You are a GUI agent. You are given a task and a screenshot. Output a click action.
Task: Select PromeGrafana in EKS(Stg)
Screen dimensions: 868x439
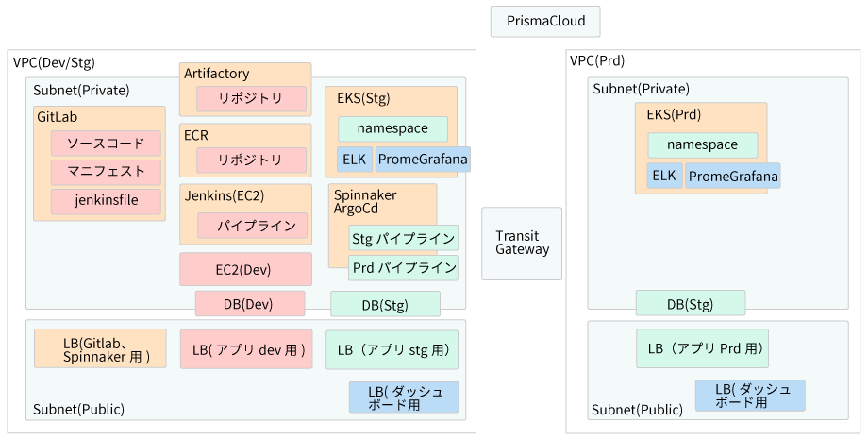tap(423, 160)
